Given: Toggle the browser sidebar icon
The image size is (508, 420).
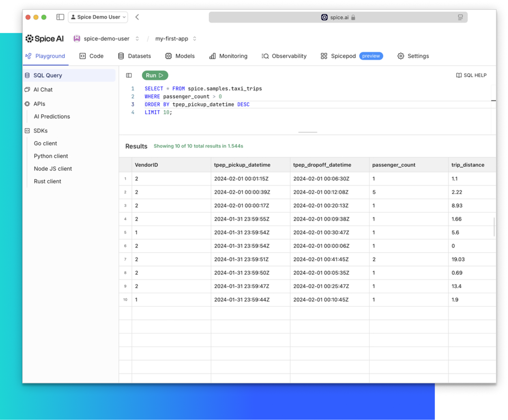Looking at the screenshot, I should click(60, 17).
